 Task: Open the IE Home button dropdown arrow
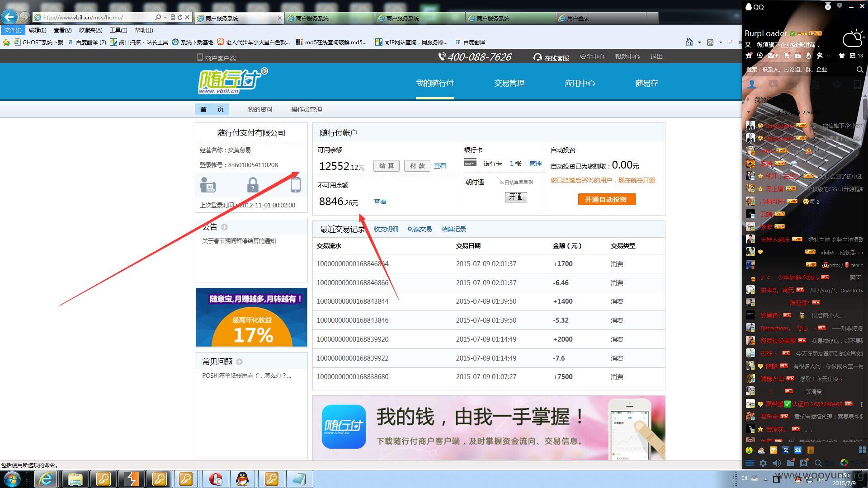[x=699, y=42]
